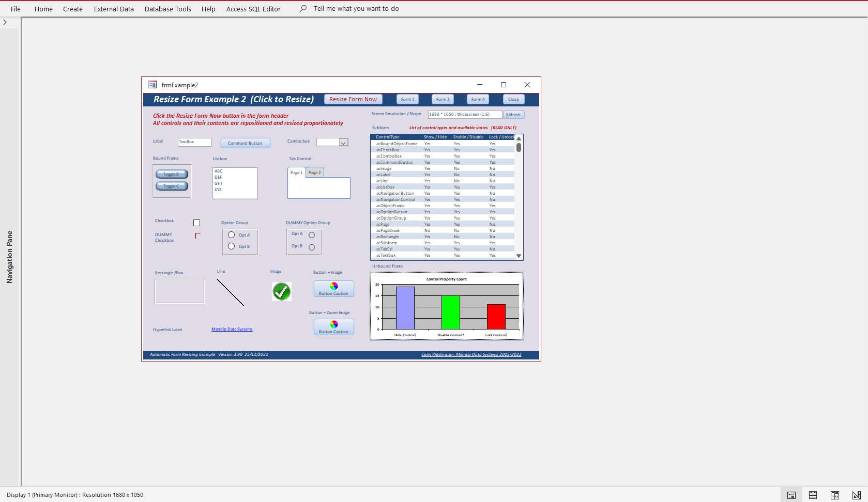Switch to Page 2 tab

point(315,172)
